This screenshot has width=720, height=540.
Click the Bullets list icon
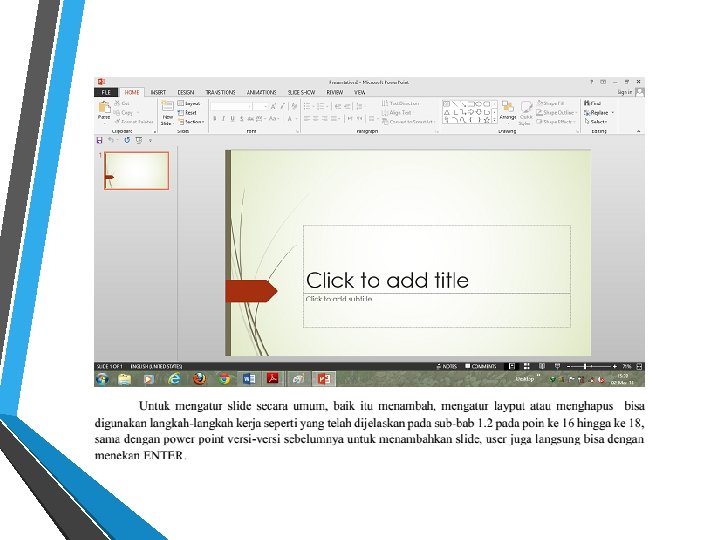click(x=309, y=107)
